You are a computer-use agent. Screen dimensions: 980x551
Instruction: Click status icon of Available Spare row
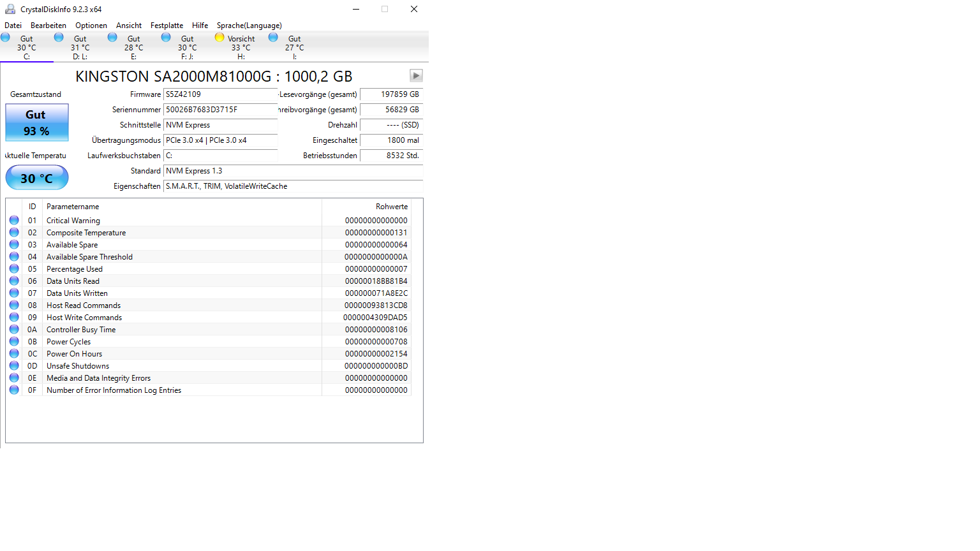pos(14,244)
